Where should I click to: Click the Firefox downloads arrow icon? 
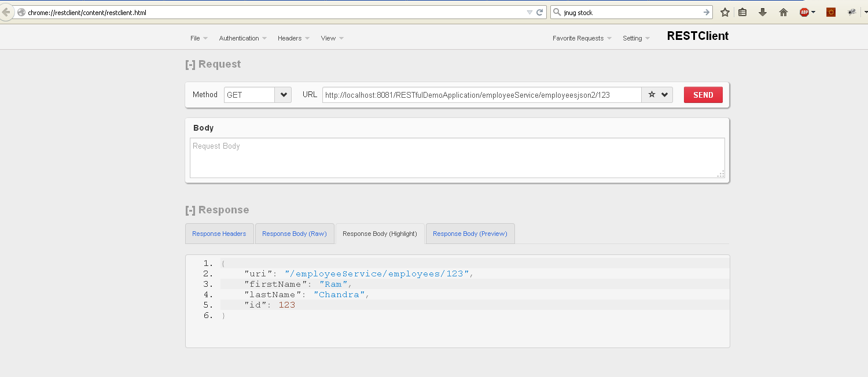tap(763, 12)
